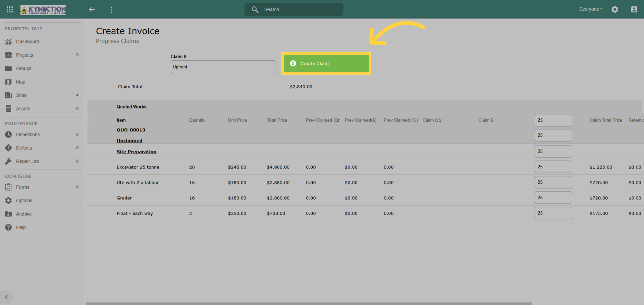The width and height of the screenshot is (644, 305).
Task: Click the Help question mark icon
Action: click(x=9, y=227)
